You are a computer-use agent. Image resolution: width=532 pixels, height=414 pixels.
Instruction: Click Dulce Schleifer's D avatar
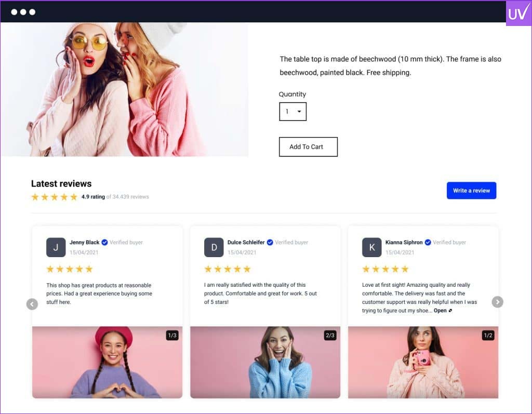(x=214, y=247)
